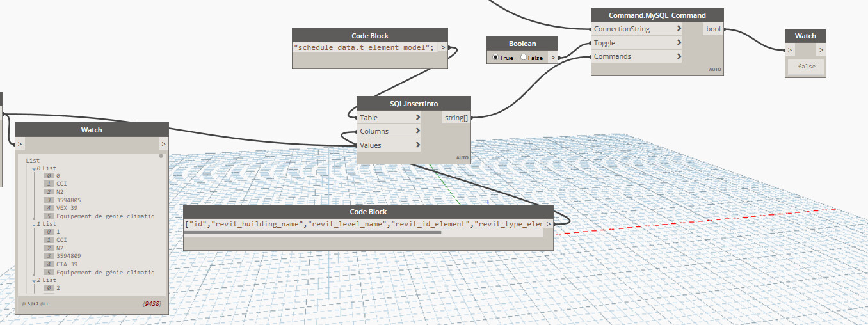Select title of Code Block with schedule_data
This screenshot has width=868, height=325.
[370, 36]
